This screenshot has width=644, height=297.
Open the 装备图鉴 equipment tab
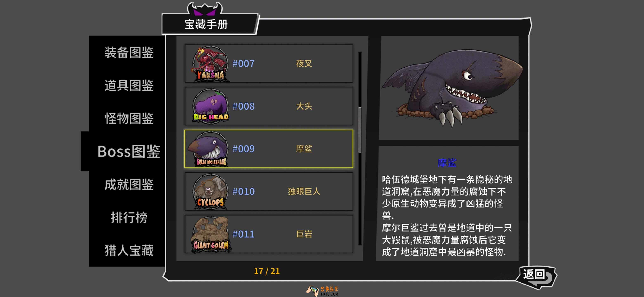tap(129, 52)
